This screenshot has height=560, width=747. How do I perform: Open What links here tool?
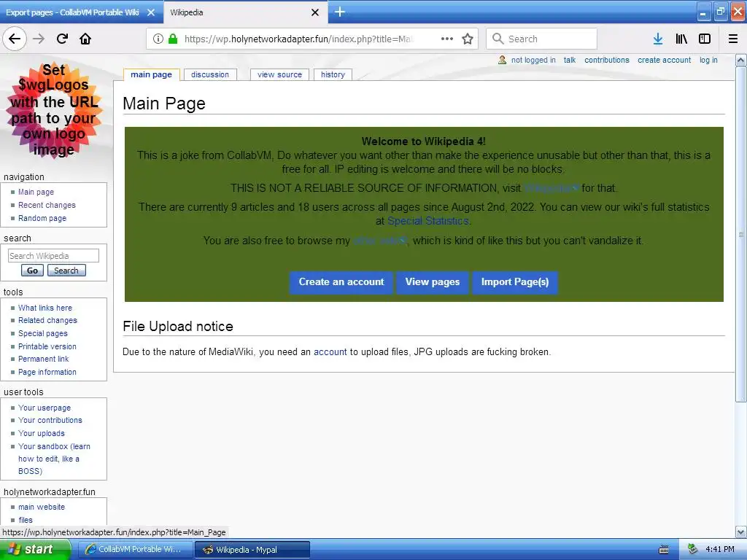tap(45, 308)
